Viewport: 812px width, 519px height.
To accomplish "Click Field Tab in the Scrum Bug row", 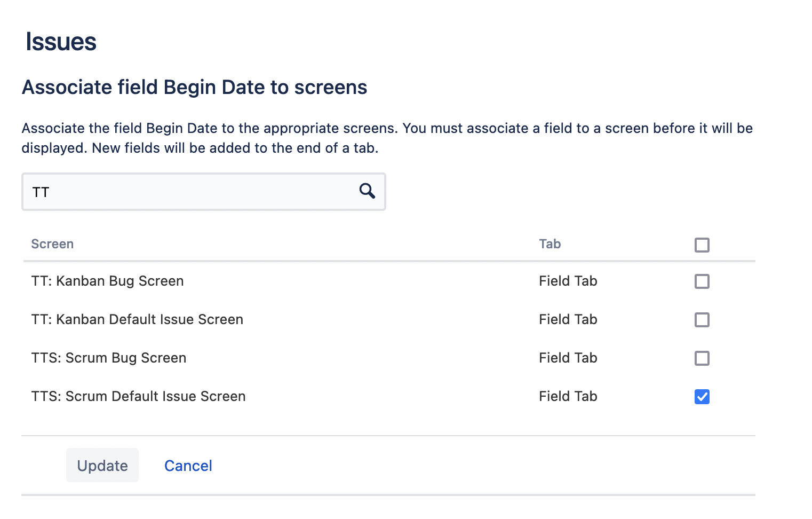I will [568, 358].
